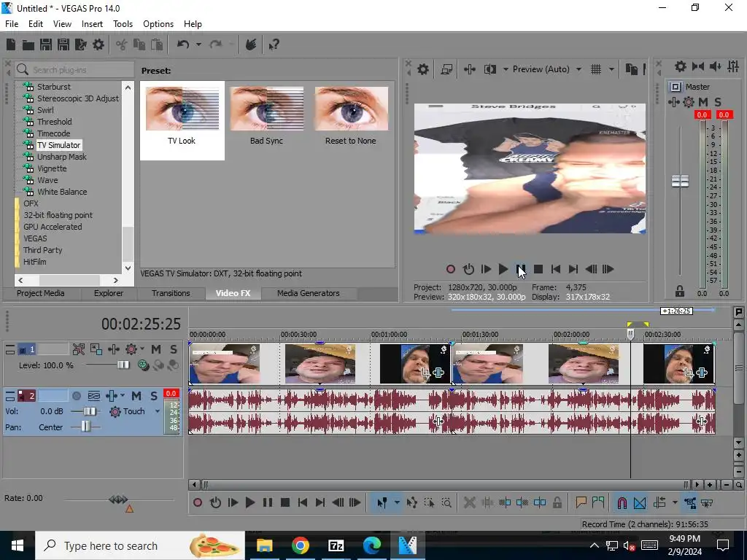Click Event Pan/Crop icon on last video clip

688,373
